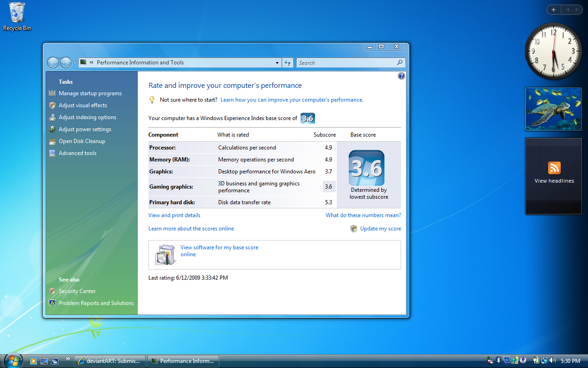The height and width of the screenshot is (368, 588).
Task: Click the Switch between windows Quick Launch icon
Action: click(x=55, y=361)
